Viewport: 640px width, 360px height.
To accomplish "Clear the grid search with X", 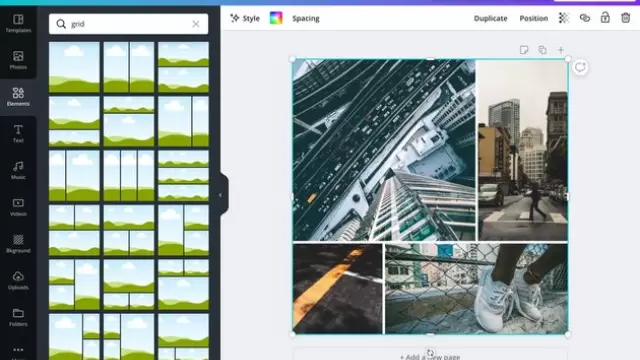I will [196, 24].
